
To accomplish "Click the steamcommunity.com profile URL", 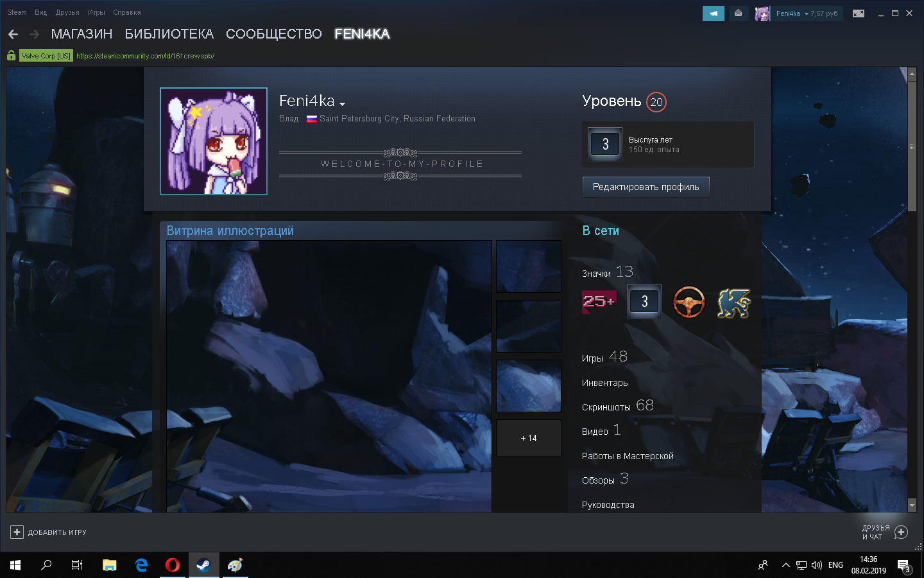I will 145,56.
